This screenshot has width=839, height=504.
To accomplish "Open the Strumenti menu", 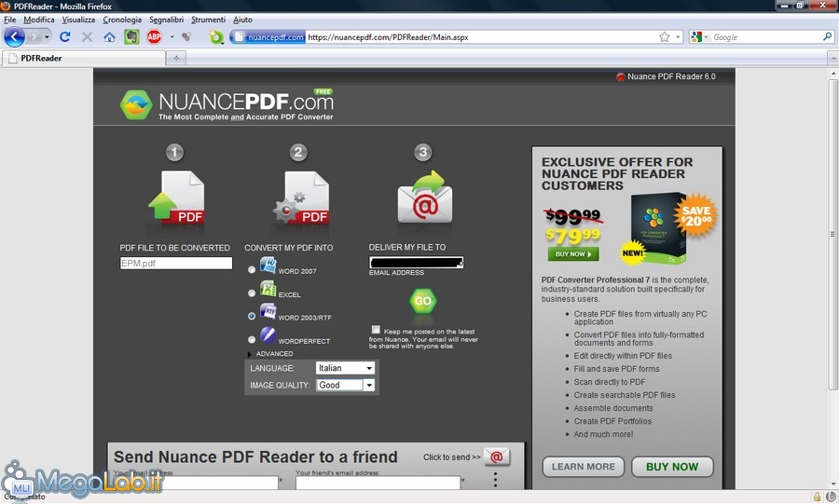I will point(209,20).
